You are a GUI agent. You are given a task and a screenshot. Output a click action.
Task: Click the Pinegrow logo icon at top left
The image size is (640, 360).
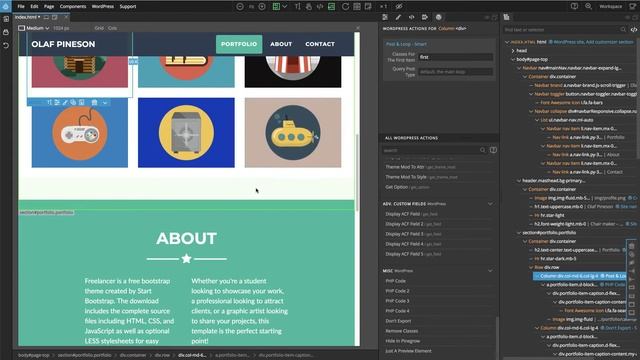6,6
